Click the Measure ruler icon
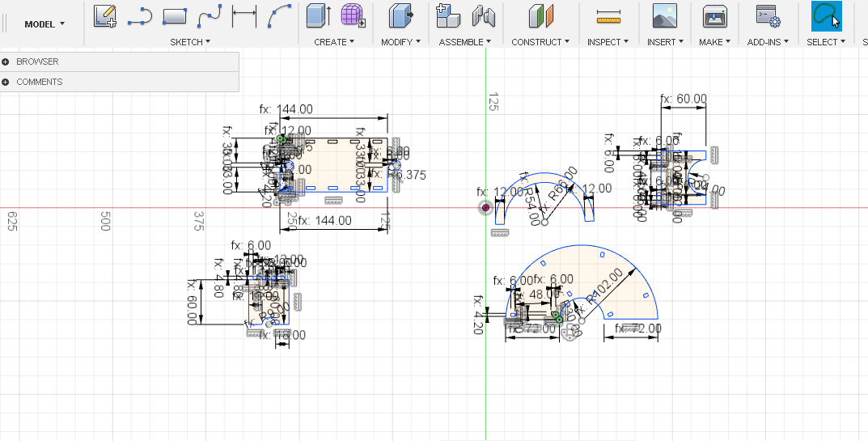 point(608,17)
